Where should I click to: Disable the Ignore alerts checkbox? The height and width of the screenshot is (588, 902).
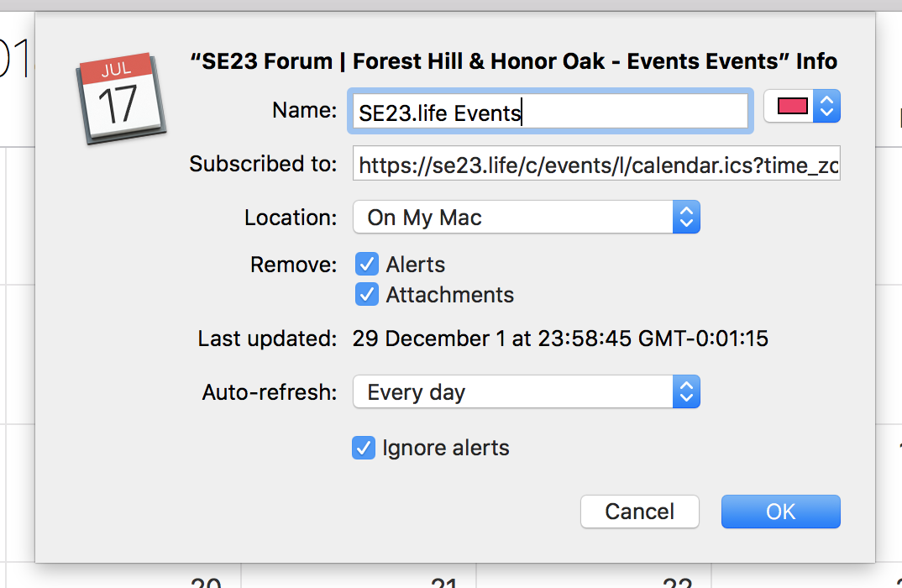[364, 448]
